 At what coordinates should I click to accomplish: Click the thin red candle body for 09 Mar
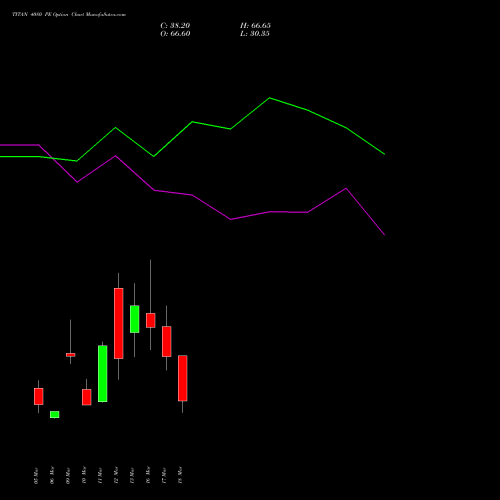click(x=71, y=355)
